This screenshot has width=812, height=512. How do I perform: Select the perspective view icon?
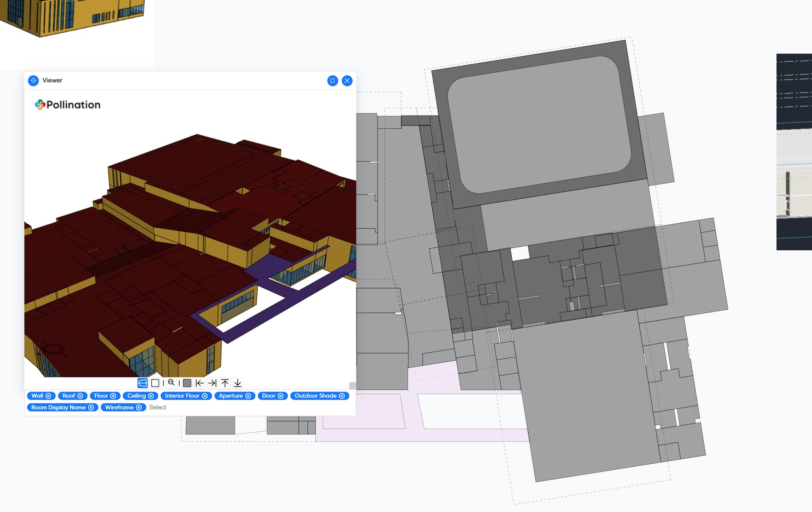[143, 383]
